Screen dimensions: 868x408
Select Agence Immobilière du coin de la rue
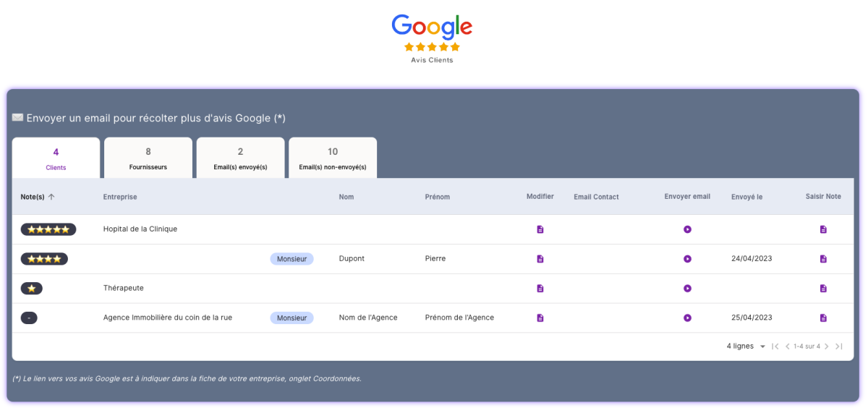coord(168,318)
